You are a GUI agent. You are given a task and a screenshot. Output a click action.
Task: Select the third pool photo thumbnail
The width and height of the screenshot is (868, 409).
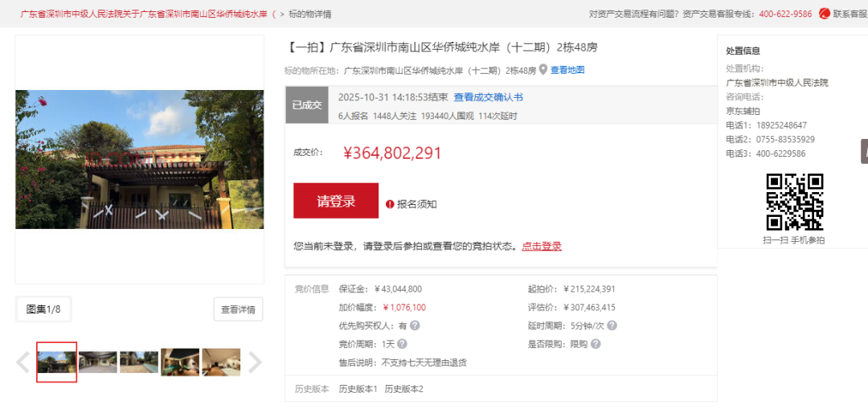139,362
